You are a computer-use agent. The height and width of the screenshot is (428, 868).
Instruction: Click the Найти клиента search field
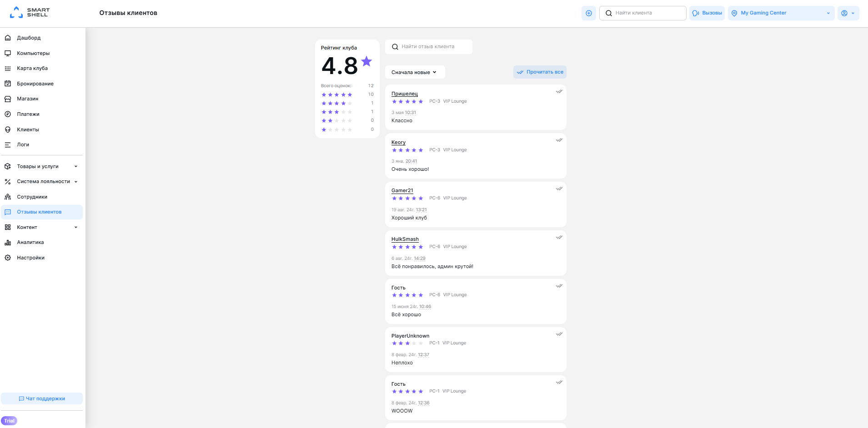point(642,13)
